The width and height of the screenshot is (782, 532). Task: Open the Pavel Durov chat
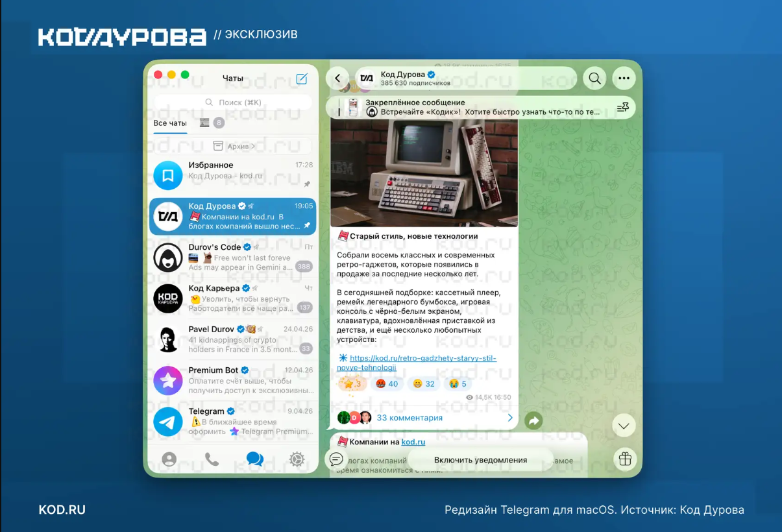[x=233, y=339]
